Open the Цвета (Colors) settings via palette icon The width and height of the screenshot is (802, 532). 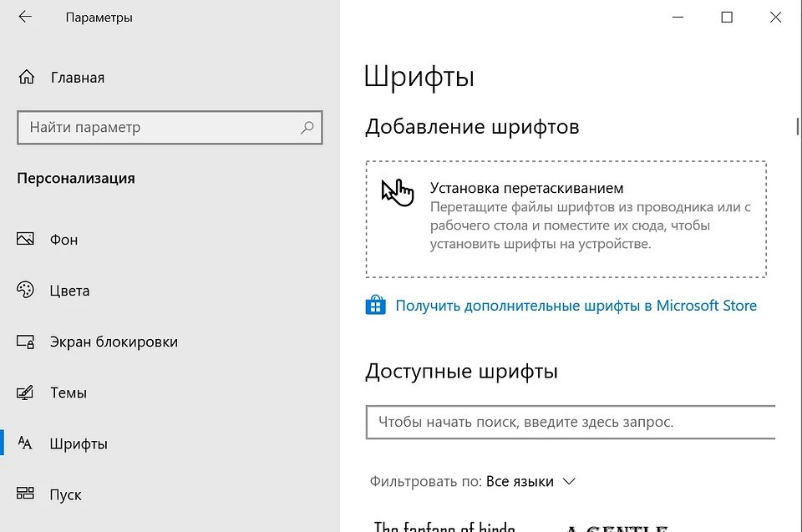[x=25, y=290]
